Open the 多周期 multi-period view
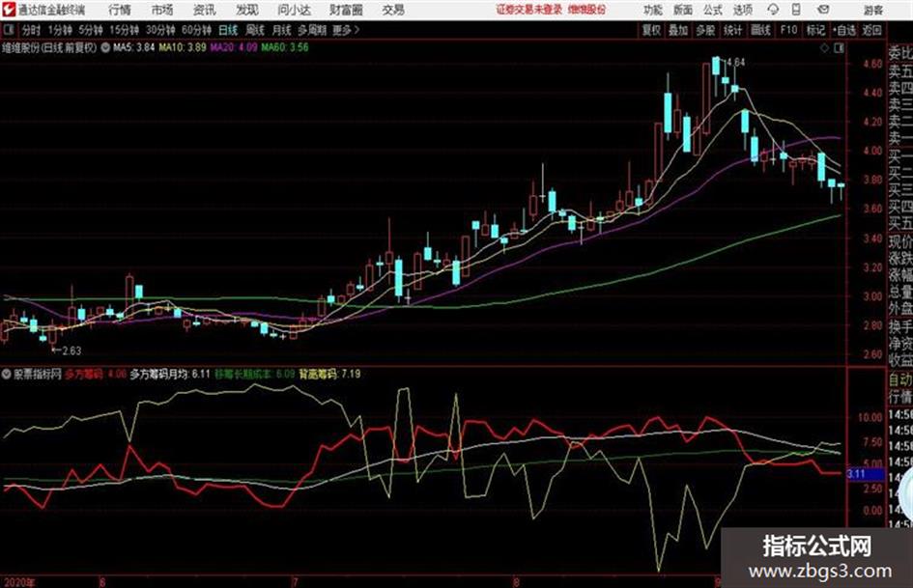The height and width of the screenshot is (588, 913). 312,30
